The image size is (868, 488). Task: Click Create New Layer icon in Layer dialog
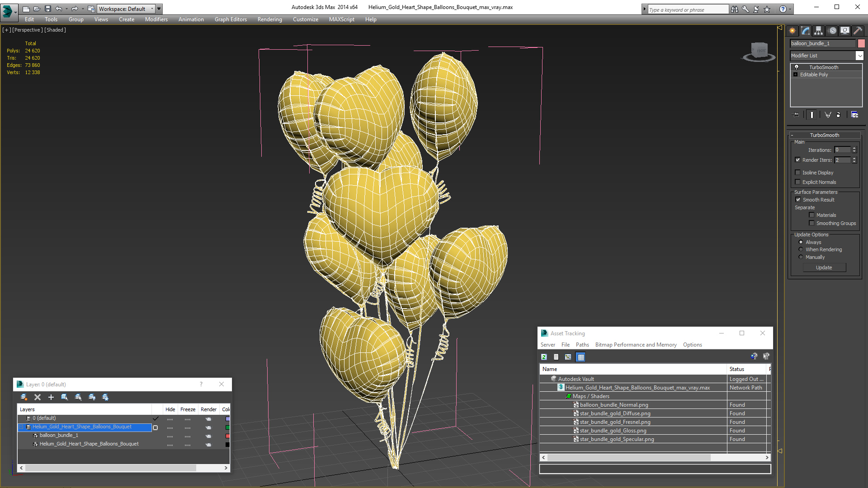[x=24, y=397]
